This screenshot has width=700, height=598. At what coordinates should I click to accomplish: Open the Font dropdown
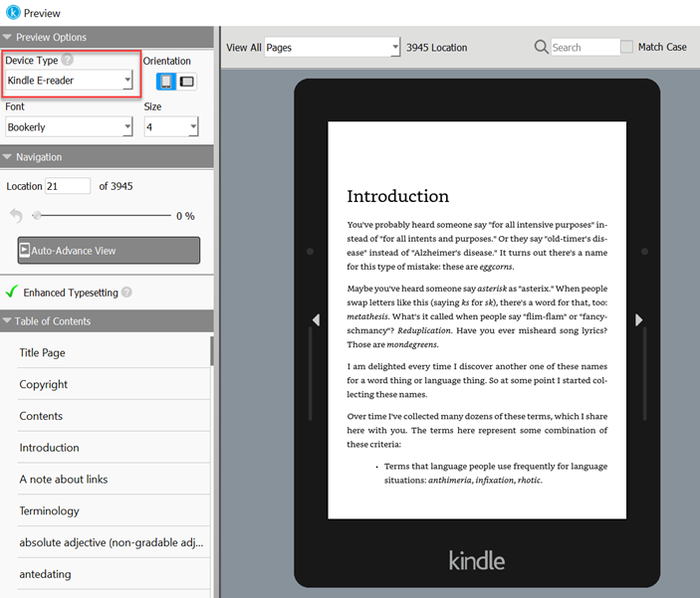(x=69, y=127)
